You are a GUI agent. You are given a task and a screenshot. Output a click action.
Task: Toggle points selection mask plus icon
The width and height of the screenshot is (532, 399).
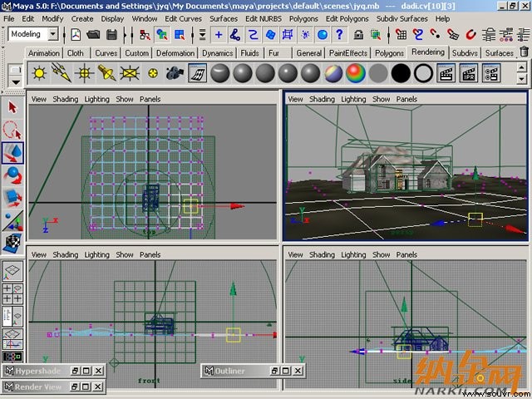pos(219,35)
